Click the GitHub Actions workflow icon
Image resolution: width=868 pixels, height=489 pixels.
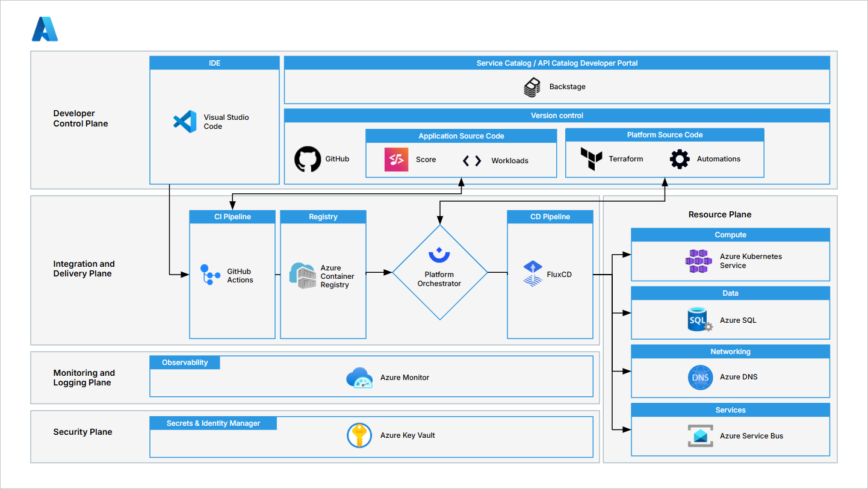[210, 275]
